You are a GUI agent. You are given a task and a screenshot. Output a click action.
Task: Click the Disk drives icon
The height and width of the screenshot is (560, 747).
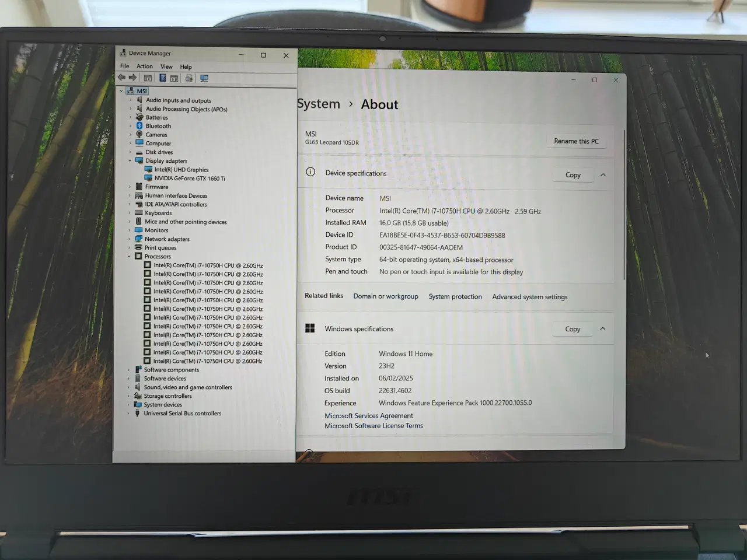pyautogui.click(x=139, y=152)
